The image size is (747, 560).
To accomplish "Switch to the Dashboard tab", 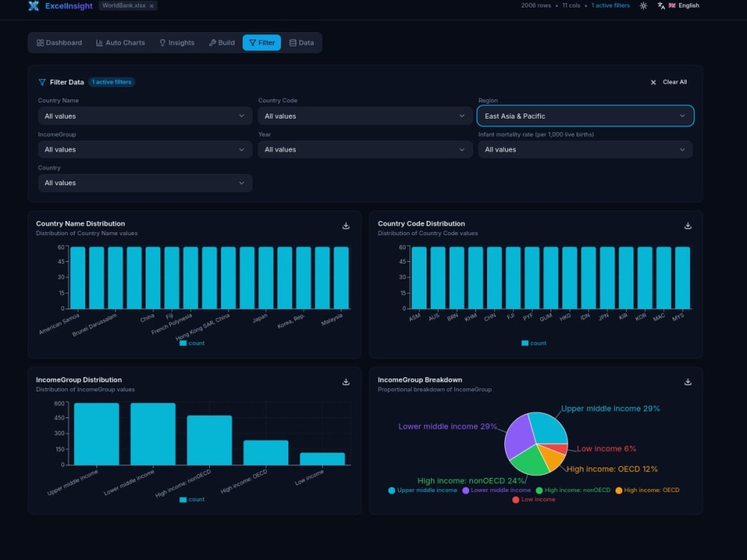I will coord(60,43).
